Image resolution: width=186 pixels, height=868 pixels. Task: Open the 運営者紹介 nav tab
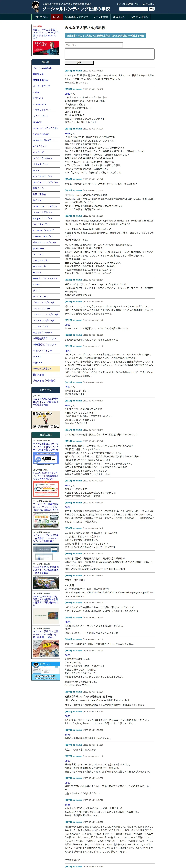coord(119,17)
